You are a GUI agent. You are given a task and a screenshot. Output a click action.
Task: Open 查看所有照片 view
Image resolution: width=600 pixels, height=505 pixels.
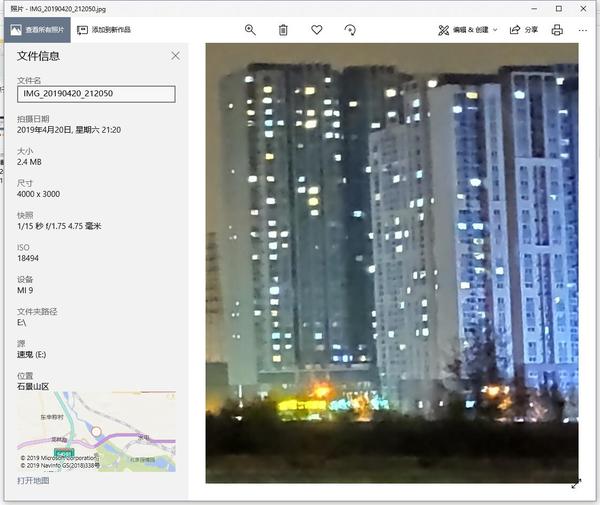38,30
